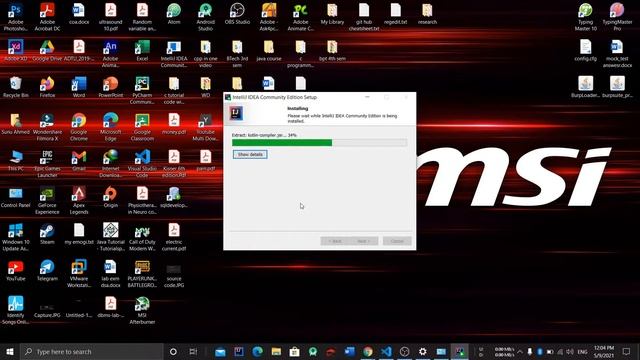Select the Apex Legends desktop shortcut
The image size is (640, 360).
(x=79, y=200)
